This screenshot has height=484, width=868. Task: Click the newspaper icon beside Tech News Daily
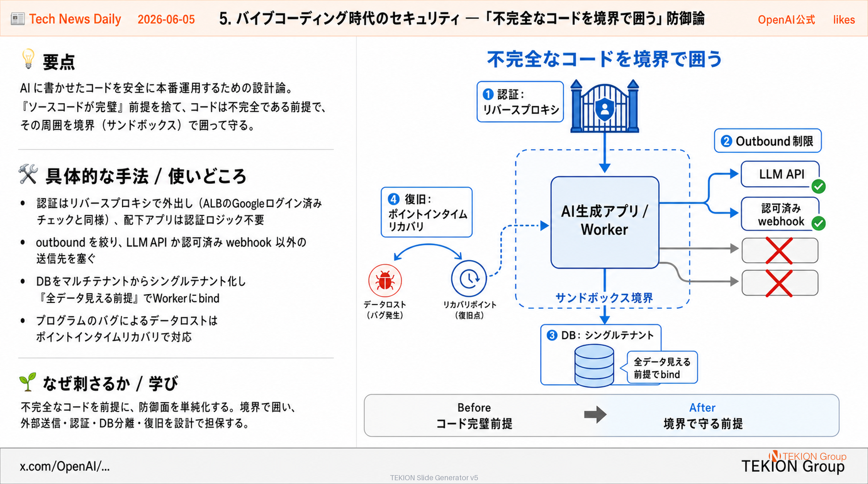click(18, 19)
